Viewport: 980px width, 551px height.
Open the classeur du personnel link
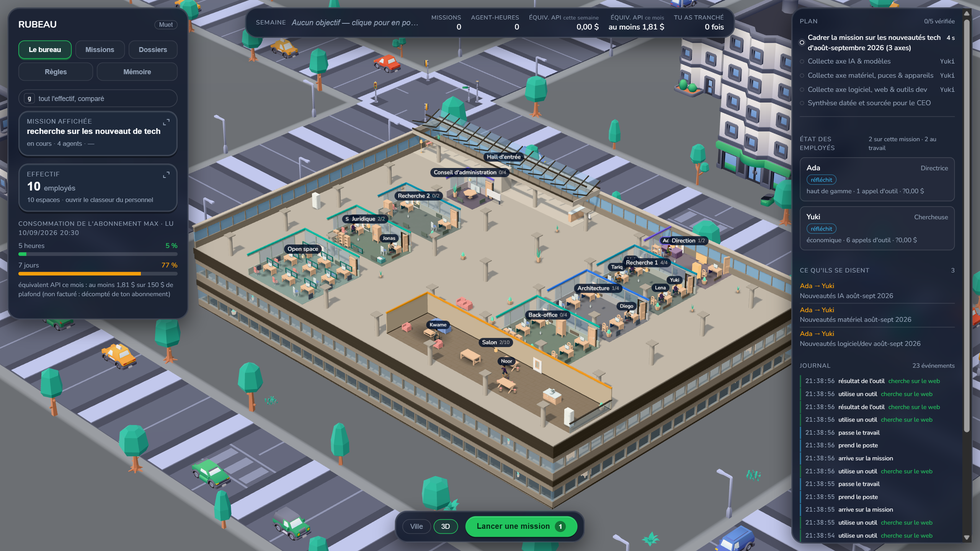[x=109, y=200]
